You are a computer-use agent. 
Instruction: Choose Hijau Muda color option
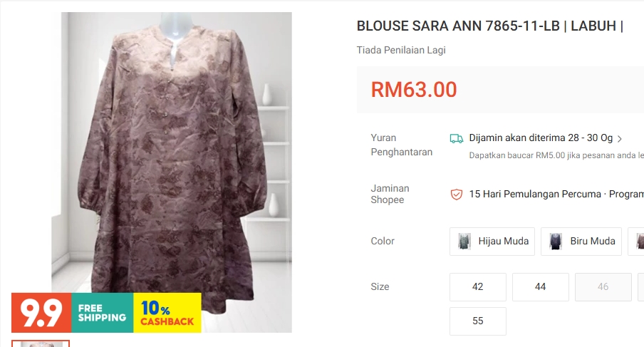tap(492, 242)
